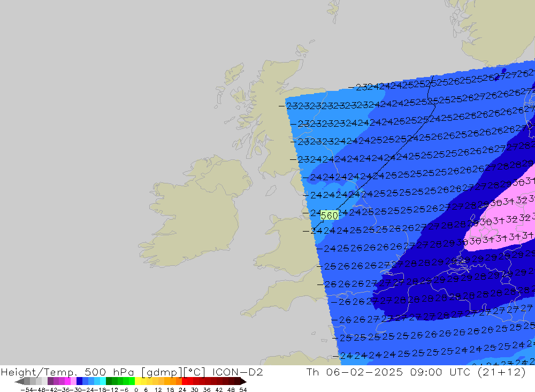
Task: Pick the dark purple -42 swatch in the legend
Action: (x=50, y=381)
